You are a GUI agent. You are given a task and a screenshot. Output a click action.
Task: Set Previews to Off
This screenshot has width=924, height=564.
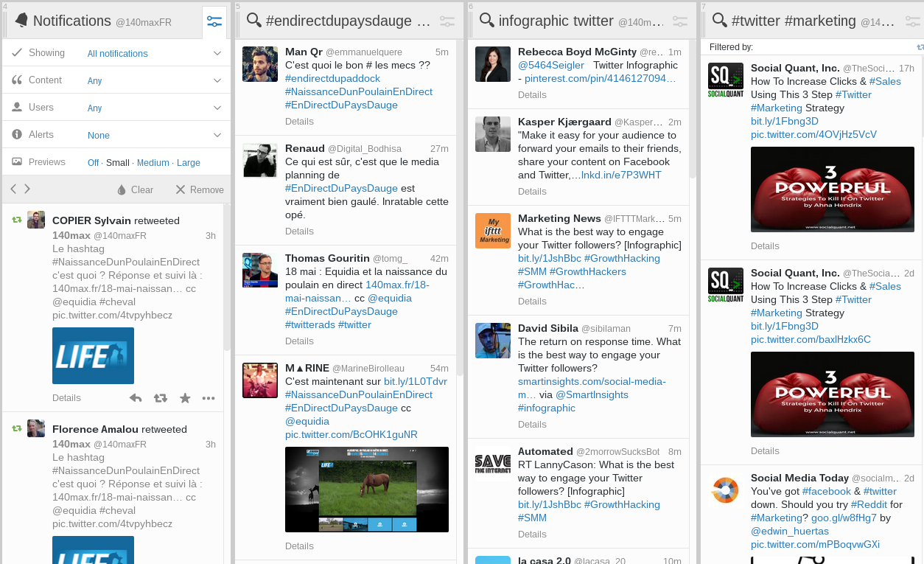click(93, 163)
